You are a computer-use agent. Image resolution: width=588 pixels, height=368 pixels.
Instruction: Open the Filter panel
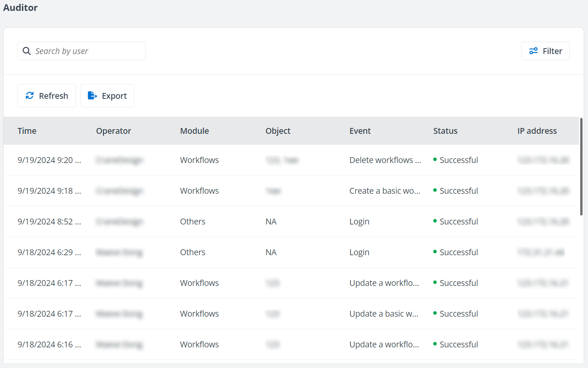546,51
